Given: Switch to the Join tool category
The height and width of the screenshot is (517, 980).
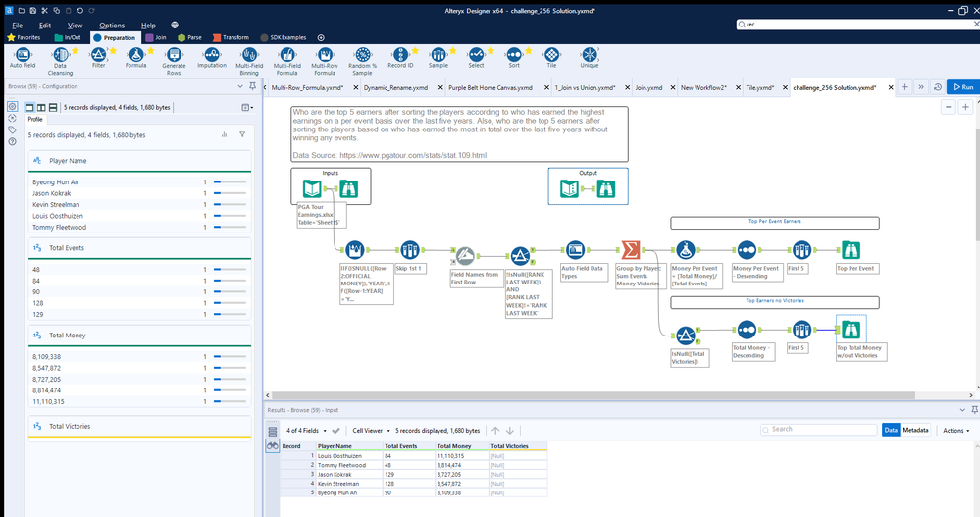Looking at the screenshot, I should (156, 37).
